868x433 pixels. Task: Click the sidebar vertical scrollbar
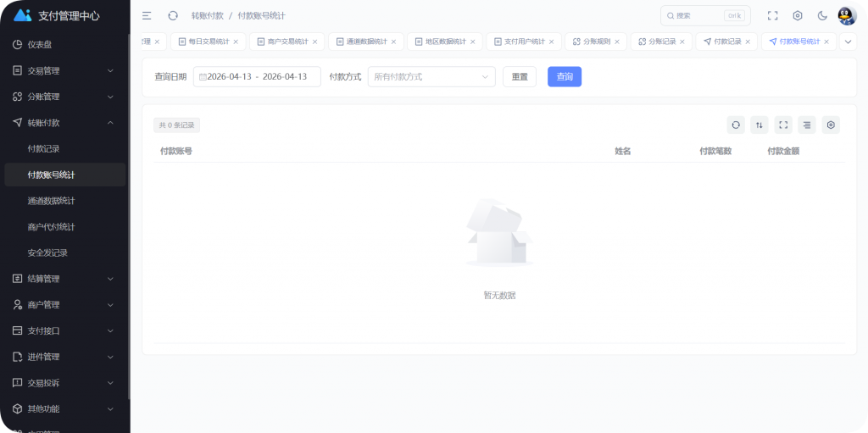click(129, 216)
